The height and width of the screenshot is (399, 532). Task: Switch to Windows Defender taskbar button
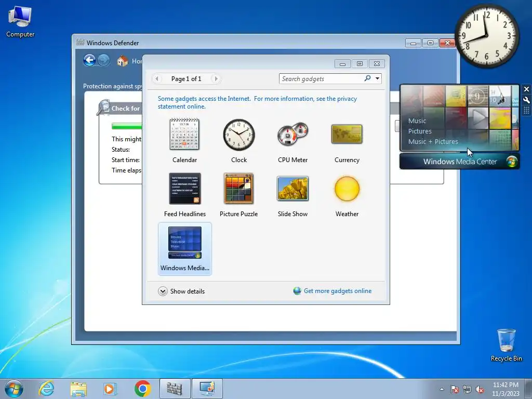[x=175, y=389]
